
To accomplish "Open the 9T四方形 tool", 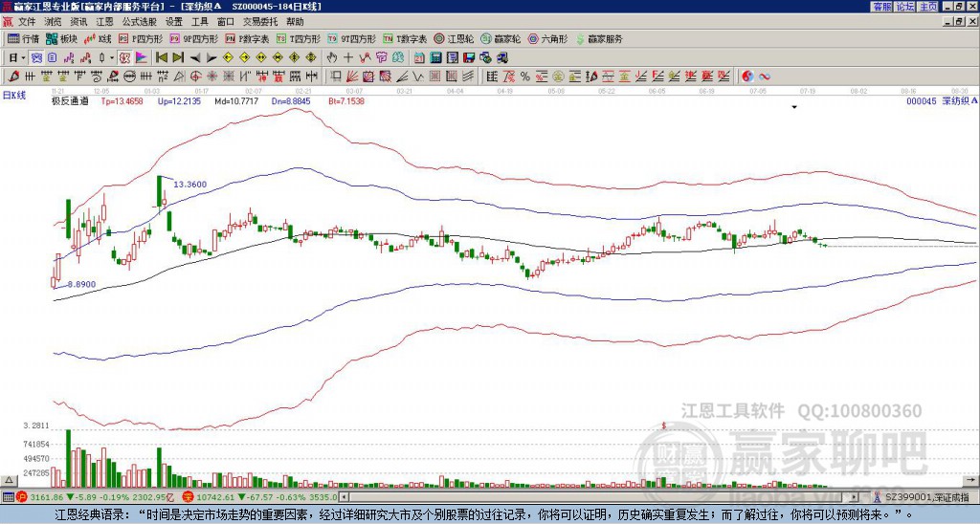I will click(351, 38).
